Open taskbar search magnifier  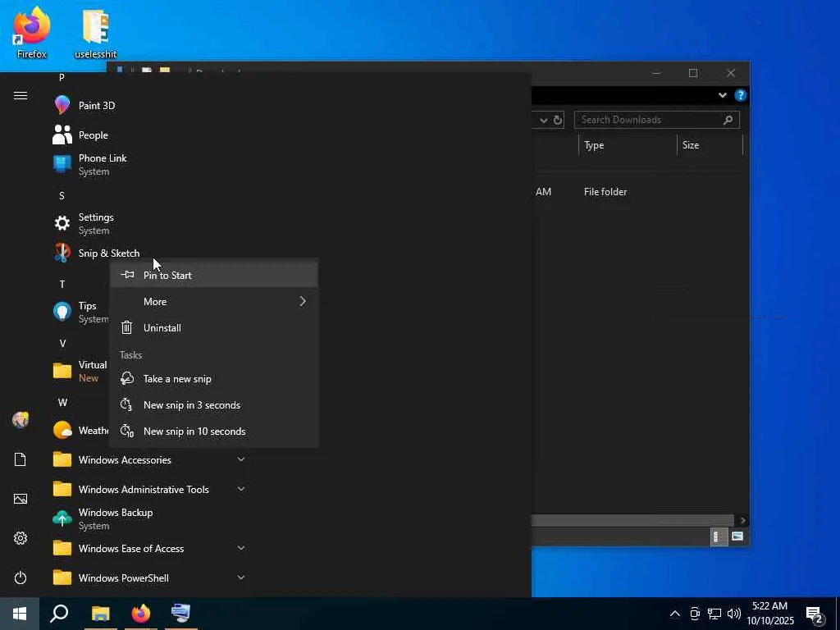coord(59,614)
